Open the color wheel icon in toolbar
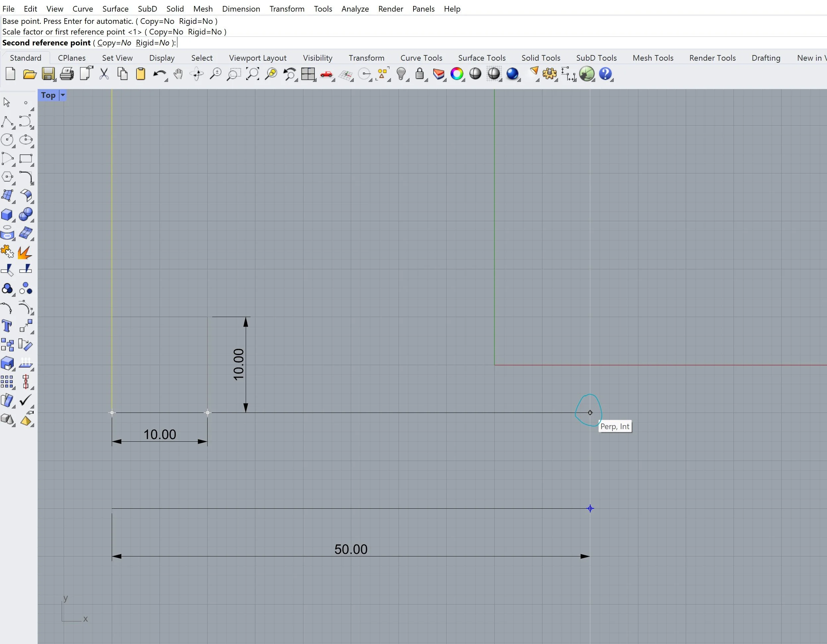The width and height of the screenshot is (827, 644). 457,74
